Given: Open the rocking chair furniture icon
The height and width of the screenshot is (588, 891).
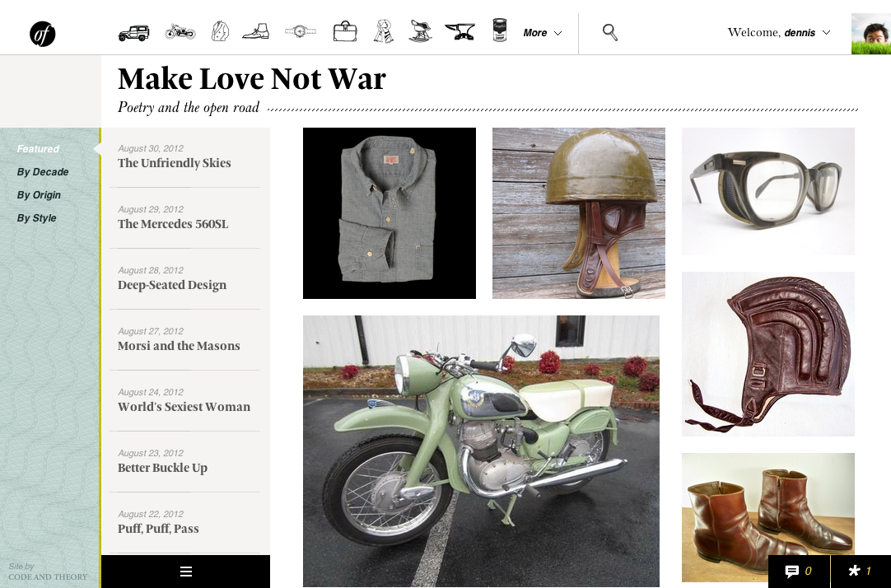Looking at the screenshot, I should coord(420,32).
